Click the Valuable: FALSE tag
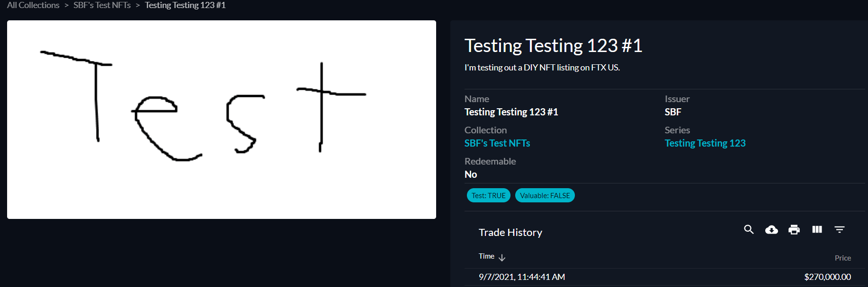The height and width of the screenshot is (287, 868). point(545,195)
